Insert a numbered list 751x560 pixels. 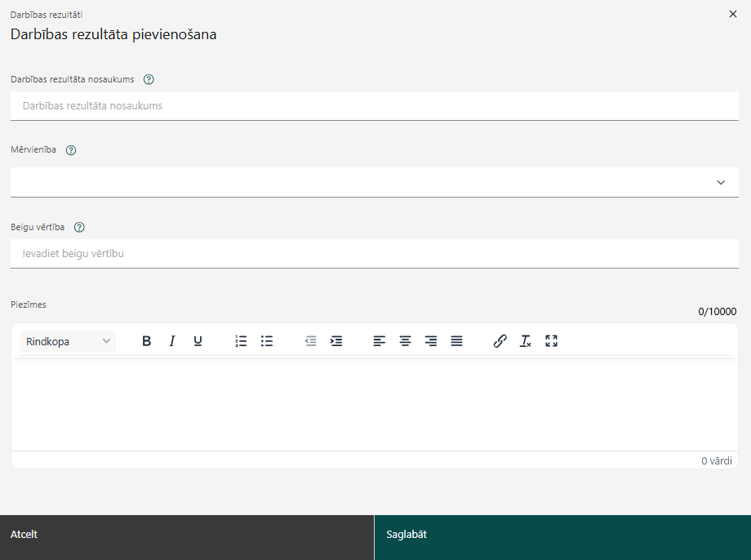[241, 341]
